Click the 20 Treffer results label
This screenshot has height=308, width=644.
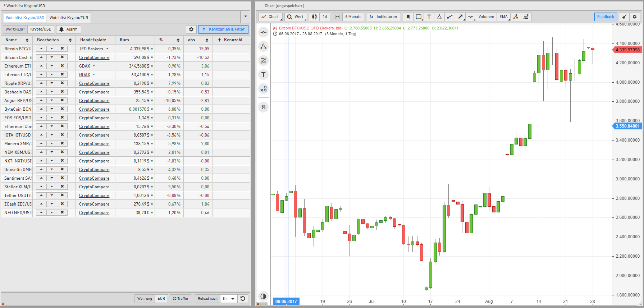coord(181,299)
